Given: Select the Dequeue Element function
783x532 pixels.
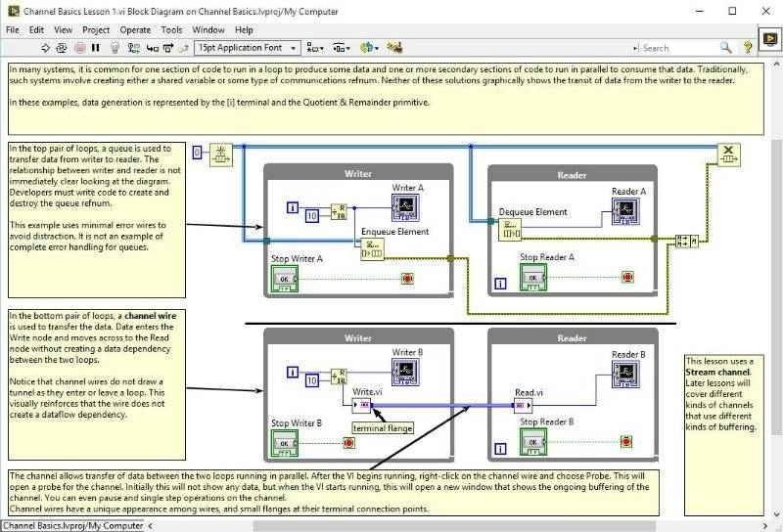Looking at the screenshot, I should coord(510,230).
